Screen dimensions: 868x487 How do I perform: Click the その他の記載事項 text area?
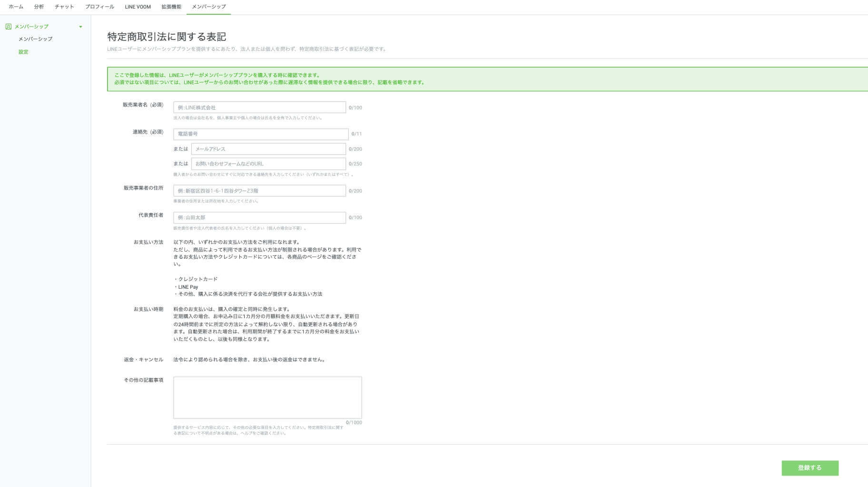click(267, 398)
